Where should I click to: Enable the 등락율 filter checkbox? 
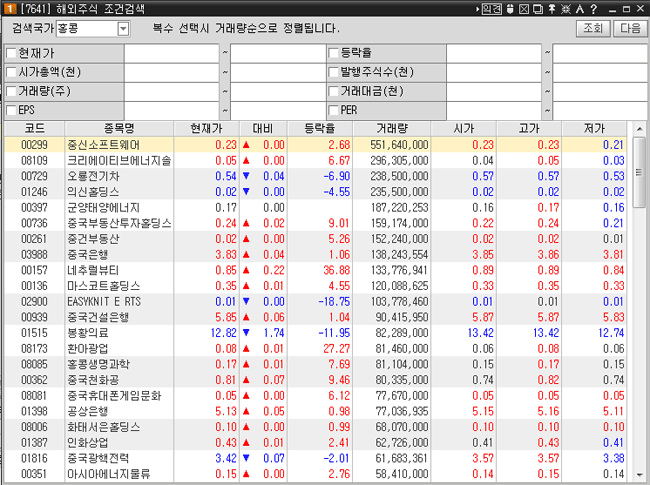(x=333, y=53)
